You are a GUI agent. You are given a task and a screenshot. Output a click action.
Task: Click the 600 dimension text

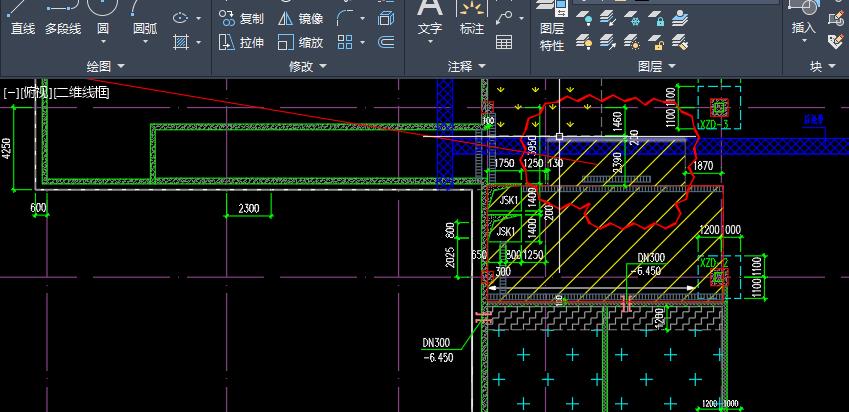click(x=38, y=208)
